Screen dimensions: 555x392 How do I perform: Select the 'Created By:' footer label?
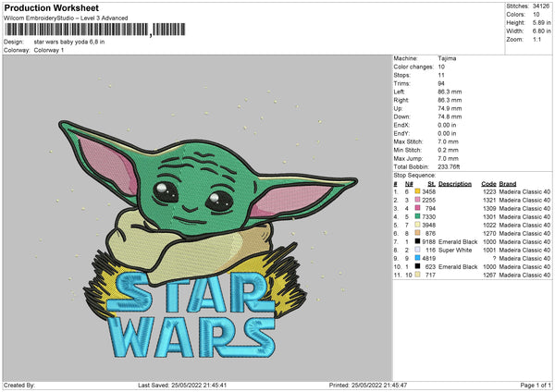pyautogui.click(x=19, y=385)
